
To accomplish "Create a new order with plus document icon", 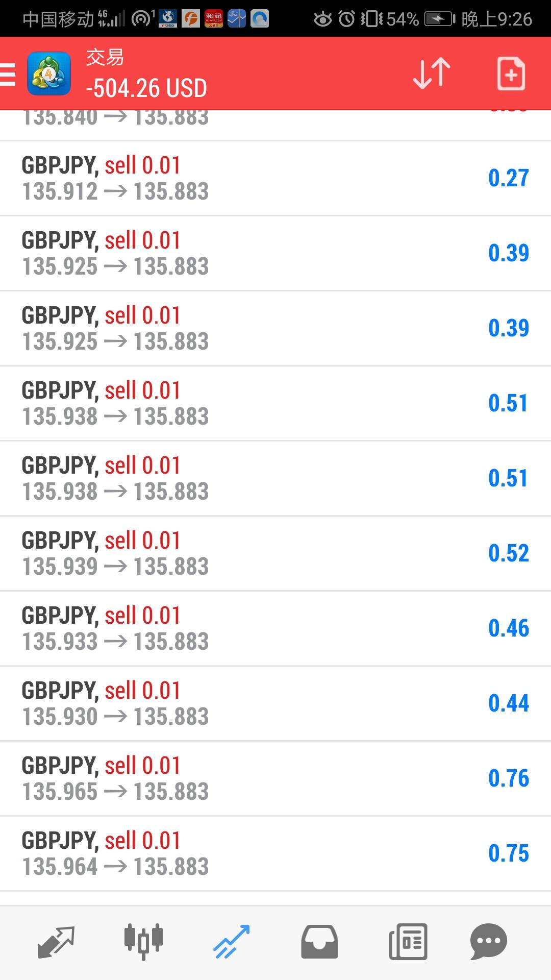I will pos(511,74).
